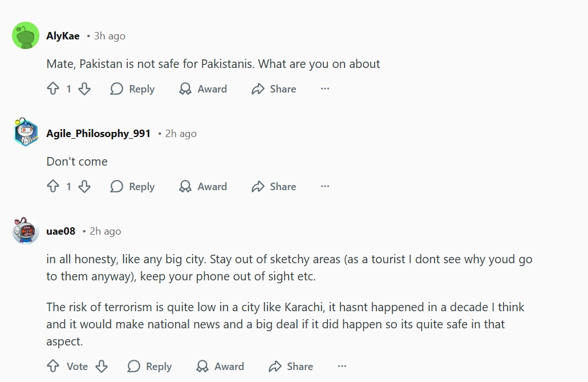Screen dimensions: 588x382
Task: Downvote AlyKae's comment
Action: point(84,89)
